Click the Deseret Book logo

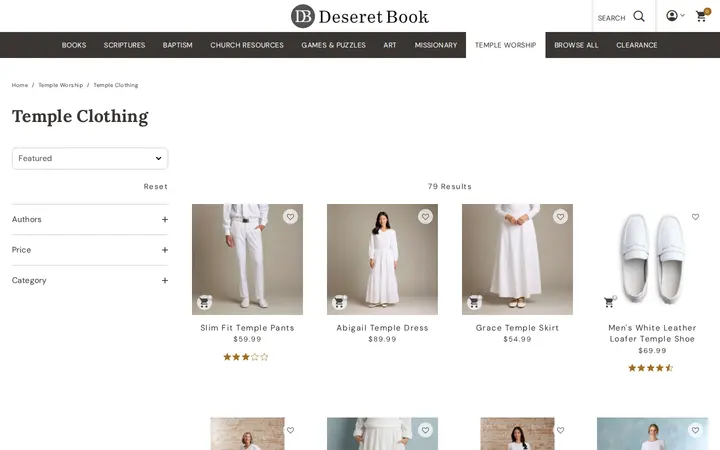click(360, 17)
